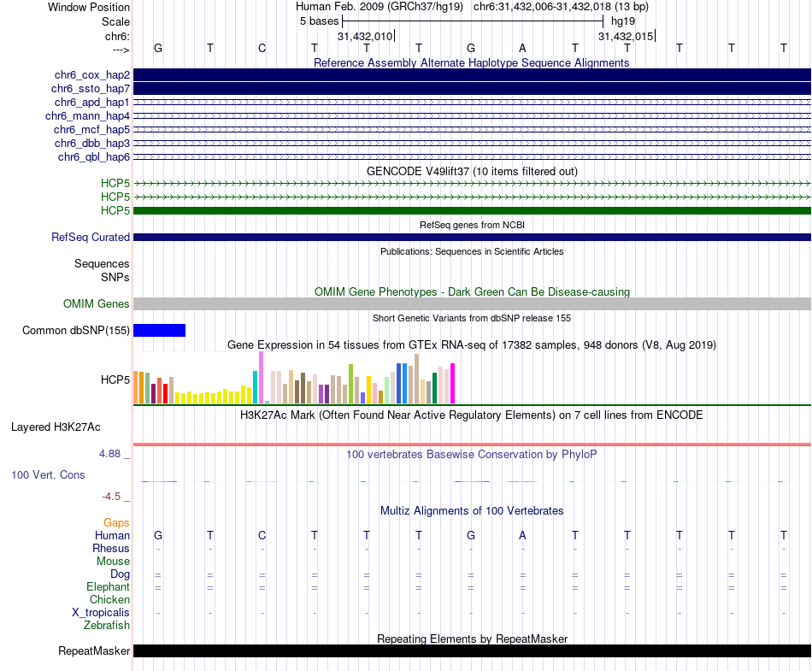Viewport: 812px width, 671px height.
Task: Click the solid green HCP5 transcript bar
Action: (472, 211)
